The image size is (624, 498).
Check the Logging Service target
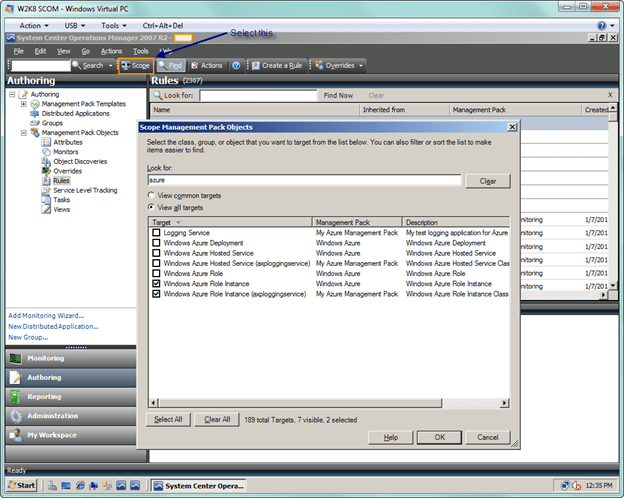[156, 232]
